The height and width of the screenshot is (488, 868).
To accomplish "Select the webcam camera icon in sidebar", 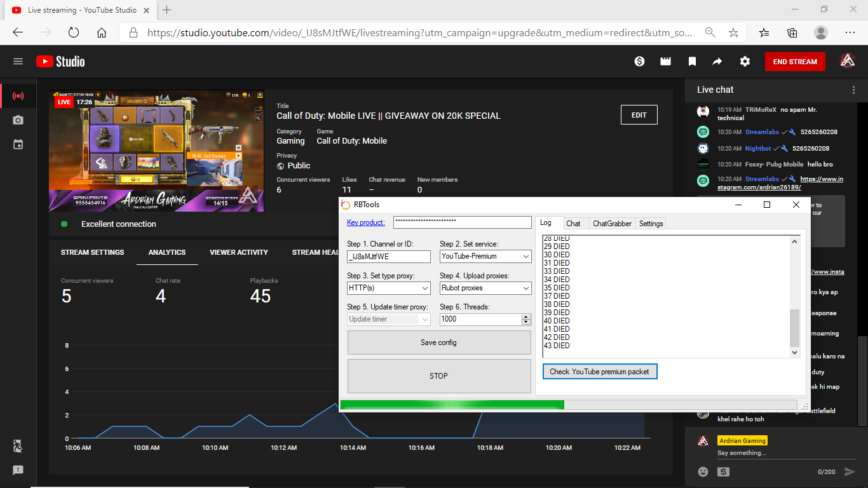I will (18, 120).
